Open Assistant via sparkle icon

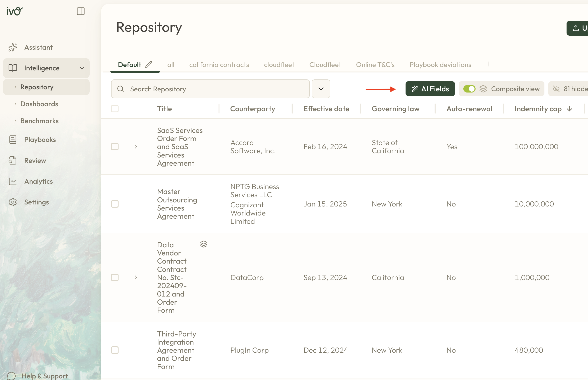13,47
